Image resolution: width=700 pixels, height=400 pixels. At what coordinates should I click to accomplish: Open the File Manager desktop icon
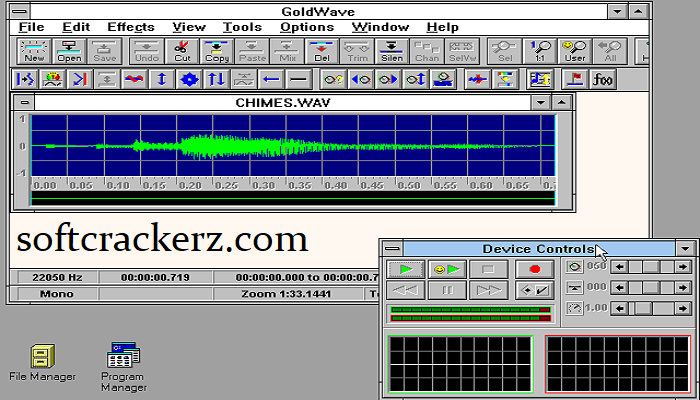pos(42,362)
